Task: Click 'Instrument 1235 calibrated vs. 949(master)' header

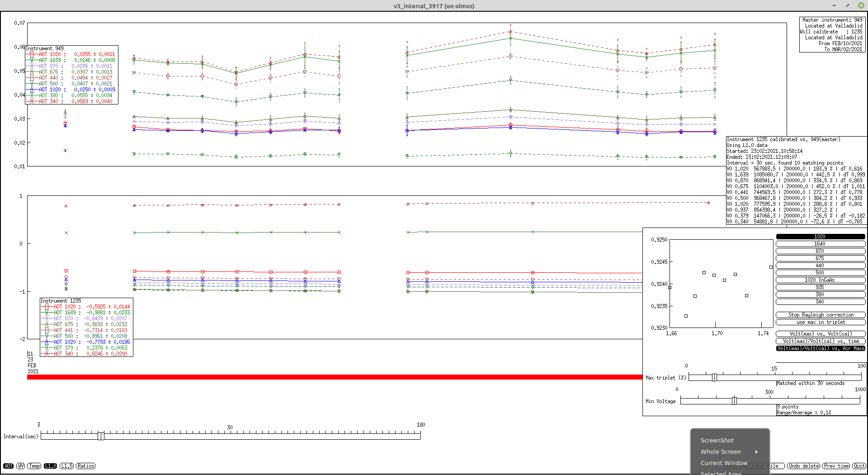Action: tap(783, 139)
